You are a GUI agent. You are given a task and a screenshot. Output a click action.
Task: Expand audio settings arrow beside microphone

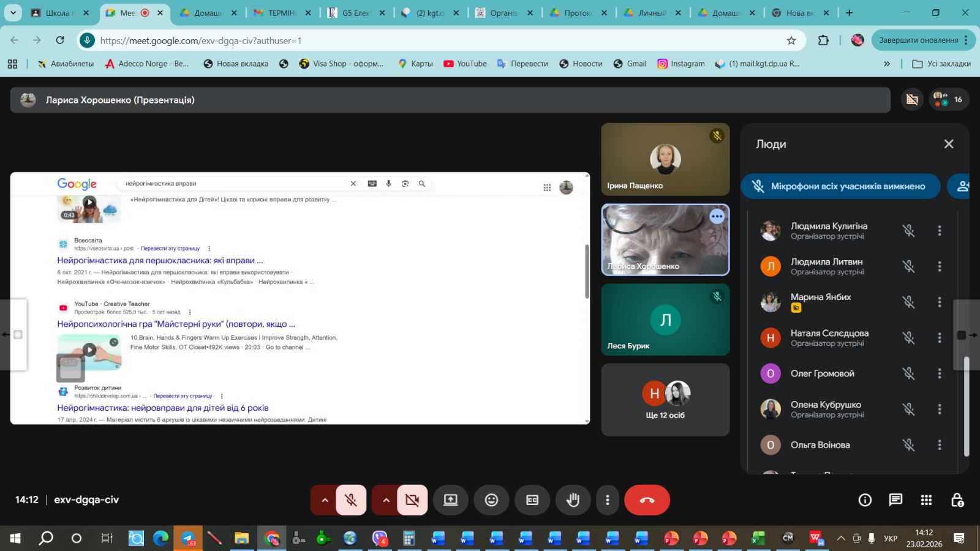(x=325, y=500)
